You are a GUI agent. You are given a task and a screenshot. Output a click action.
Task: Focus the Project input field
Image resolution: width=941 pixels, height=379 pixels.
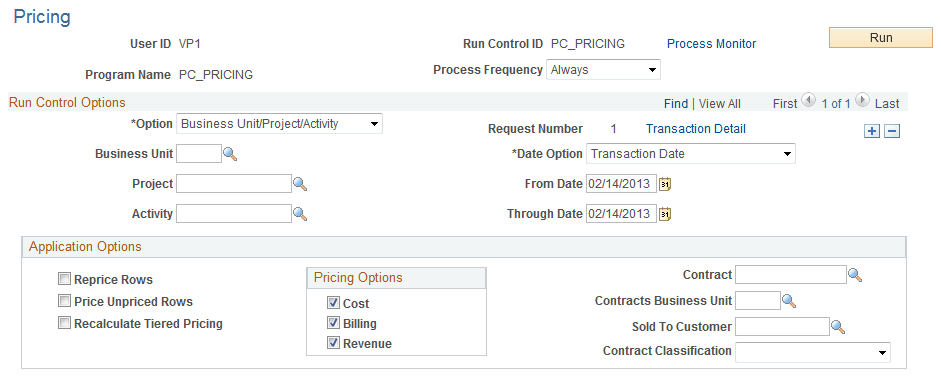tap(234, 184)
